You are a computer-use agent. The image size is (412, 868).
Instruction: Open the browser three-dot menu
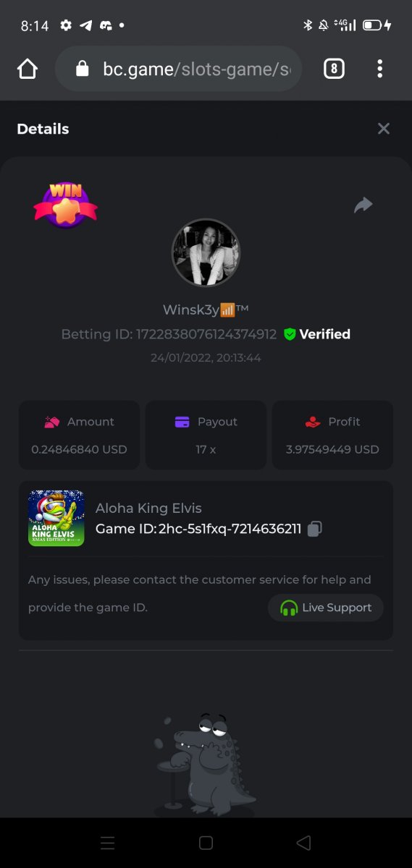tap(380, 69)
